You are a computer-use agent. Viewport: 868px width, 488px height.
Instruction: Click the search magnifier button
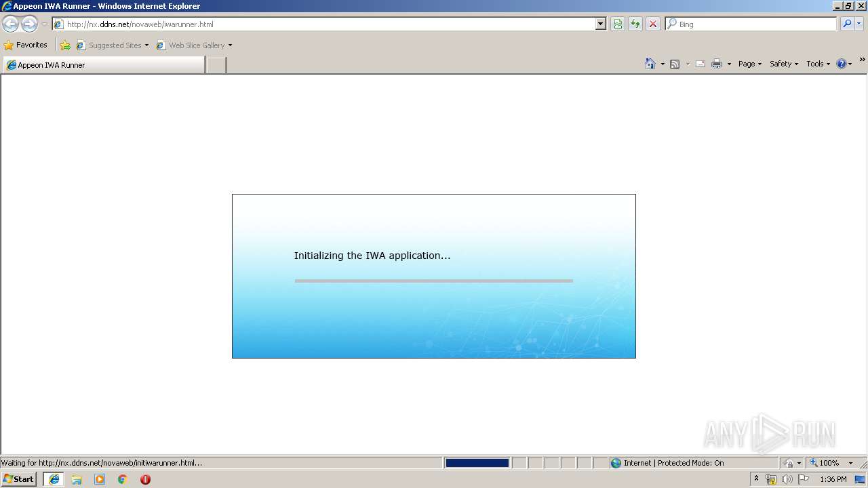click(846, 24)
